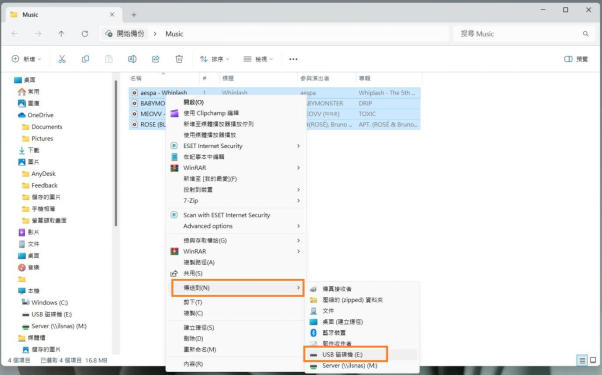Viewport: 602px width, 375px height.
Task: Open the 排序 Sort dropdown
Action: 214,59
